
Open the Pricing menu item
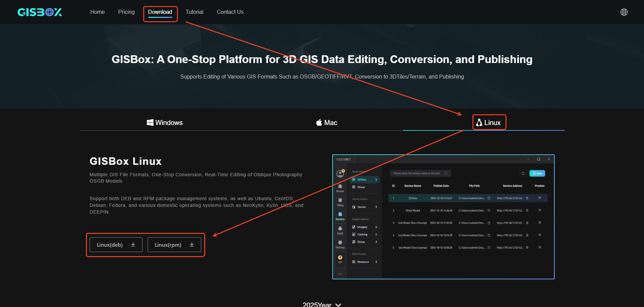(126, 12)
